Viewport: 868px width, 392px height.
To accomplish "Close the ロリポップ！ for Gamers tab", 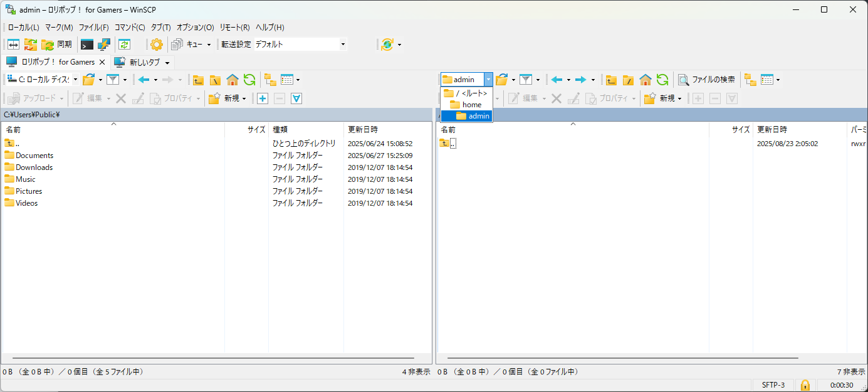I will coord(102,62).
